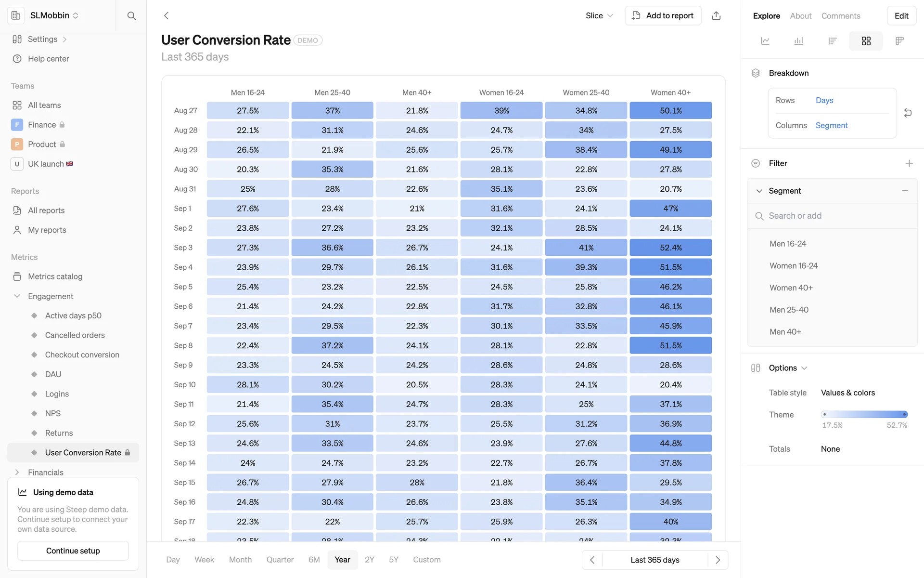This screenshot has height=578, width=924.
Task: Open the SLMobbin workspace switcher
Action: point(54,15)
